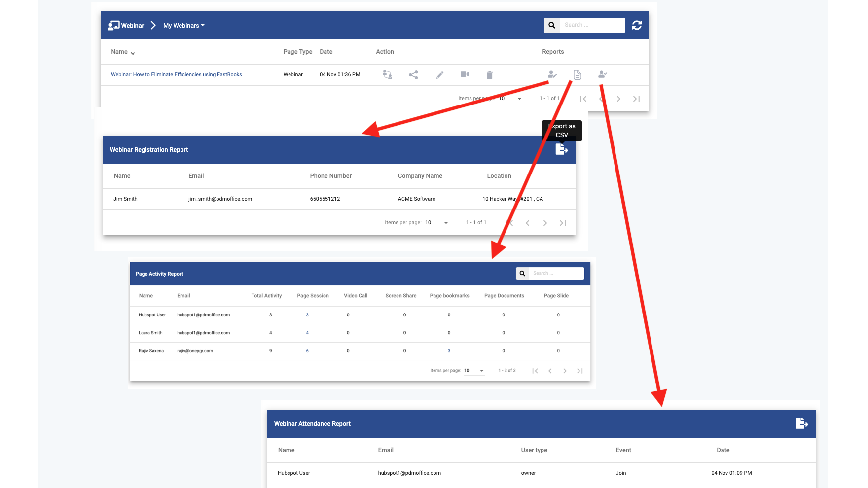Export the Registration Report as CSV
The image size is (868, 488).
[x=561, y=149]
